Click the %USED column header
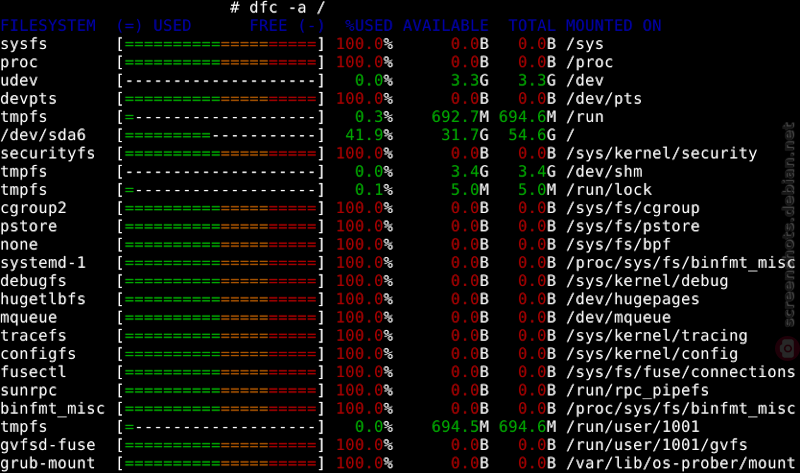800x473 pixels. (369, 26)
